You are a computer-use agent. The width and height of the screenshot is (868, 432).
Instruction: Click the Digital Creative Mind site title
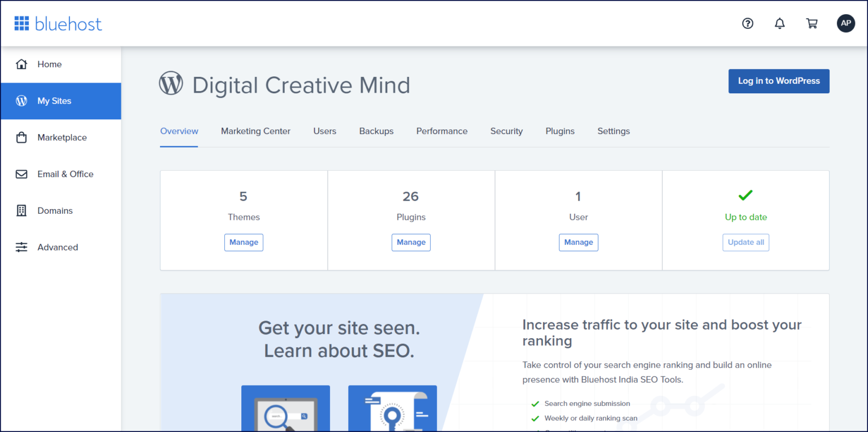301,85
